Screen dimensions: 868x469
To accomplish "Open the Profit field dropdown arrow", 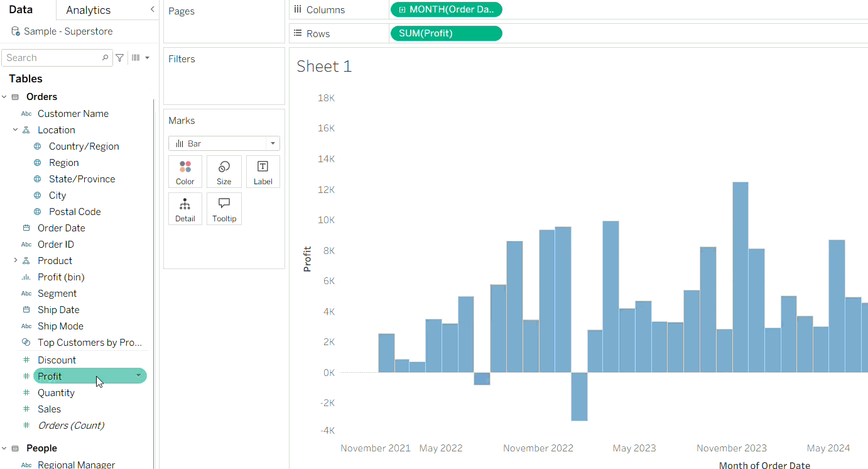I will coord(138,376).
